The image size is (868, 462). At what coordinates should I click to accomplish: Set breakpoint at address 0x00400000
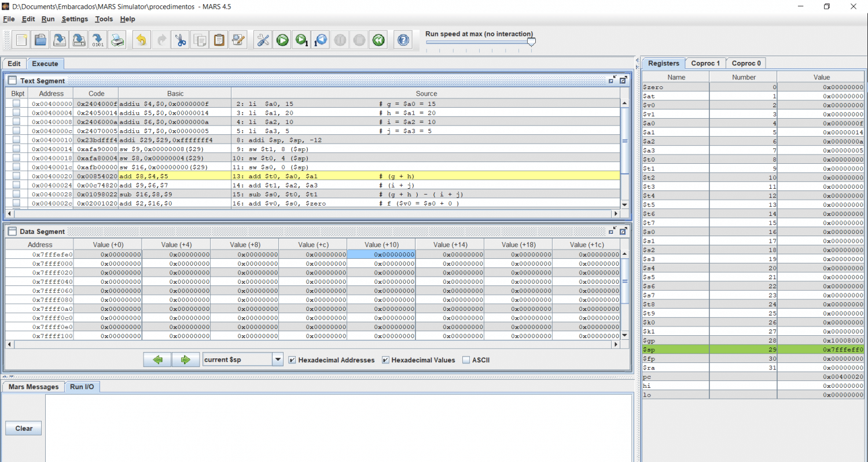click(16, 103)
